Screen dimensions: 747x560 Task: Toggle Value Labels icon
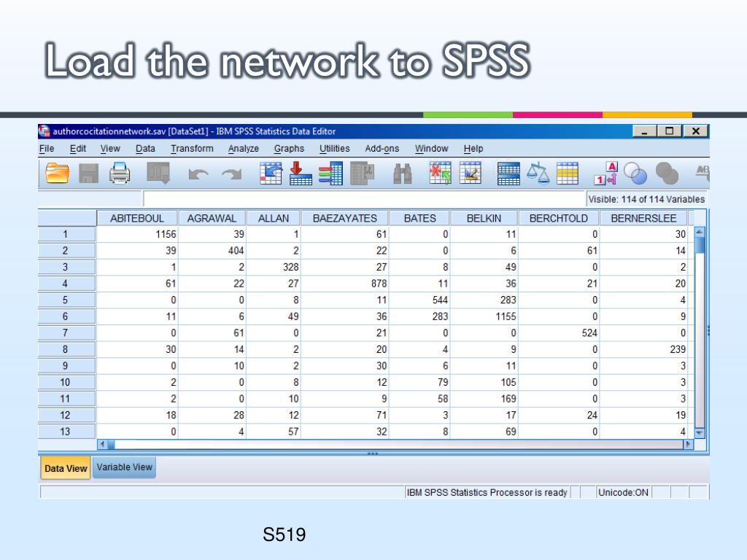tap(606, 173)
